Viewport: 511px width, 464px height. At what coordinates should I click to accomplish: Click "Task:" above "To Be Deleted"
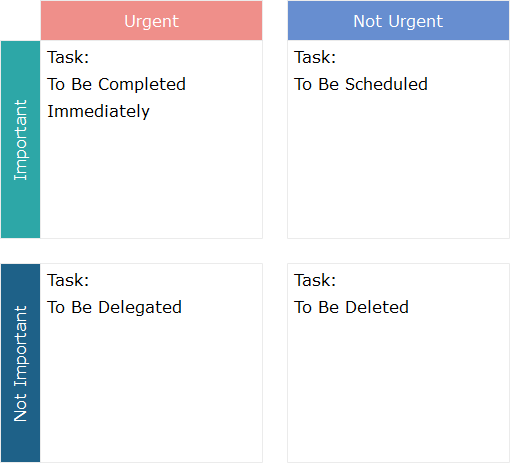click(315, 280)
